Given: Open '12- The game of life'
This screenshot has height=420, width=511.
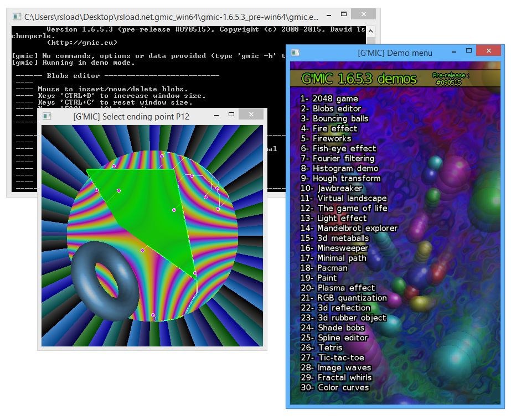Looking at the screenshot, I should [344, 208].
